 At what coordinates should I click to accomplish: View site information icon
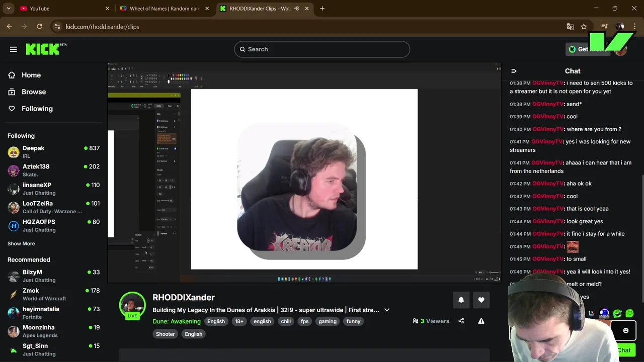point(57,27)
